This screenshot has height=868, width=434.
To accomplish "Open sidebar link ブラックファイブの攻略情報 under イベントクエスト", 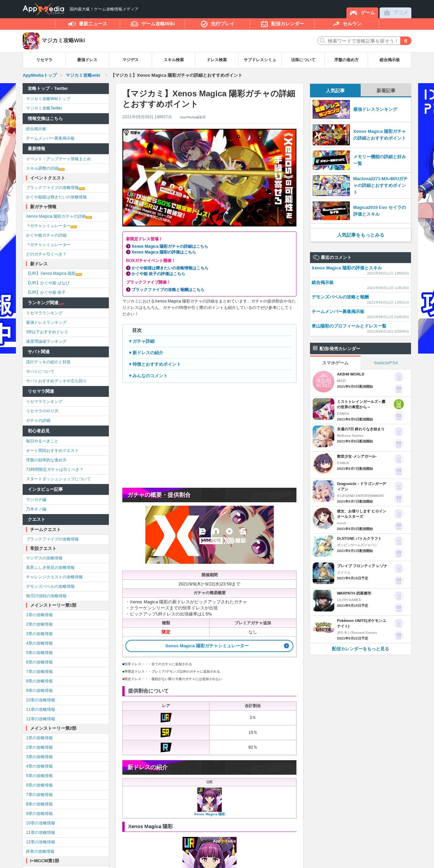I will coord(52,188).
